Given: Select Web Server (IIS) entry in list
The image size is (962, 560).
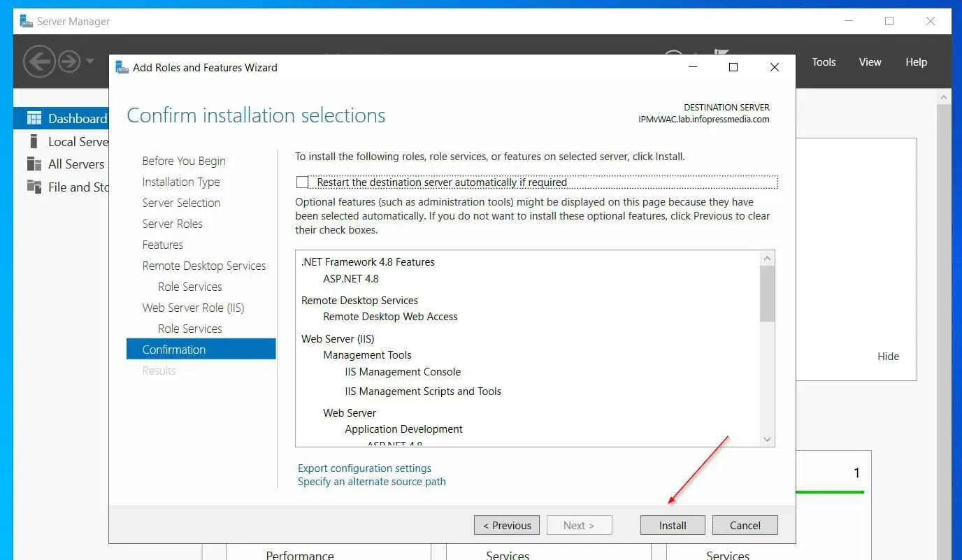Looking at the screenshot, I should click(338, 338).
